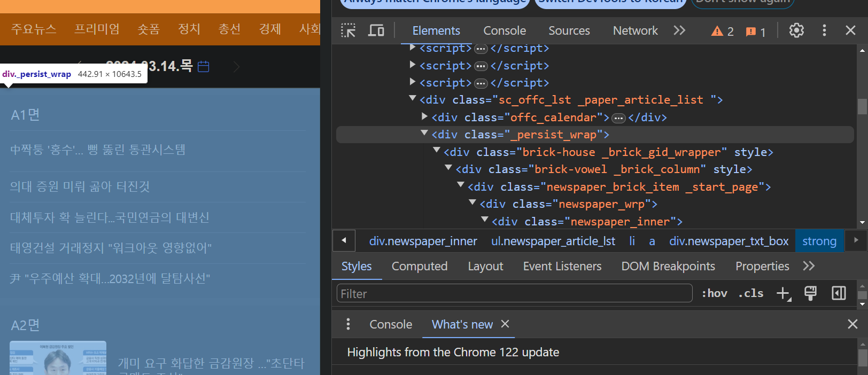The image size is (868, 375).
Task: Expand the second collapsed script node
Action: [413, 65]
